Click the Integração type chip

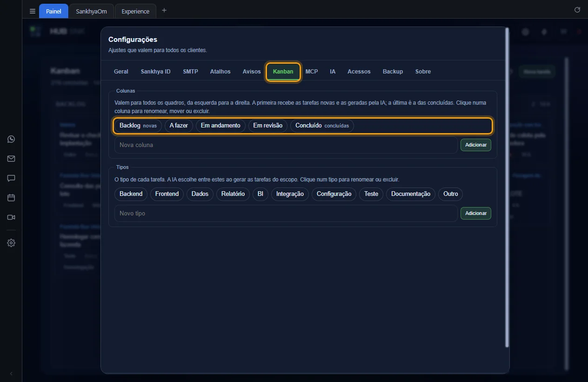290,194
